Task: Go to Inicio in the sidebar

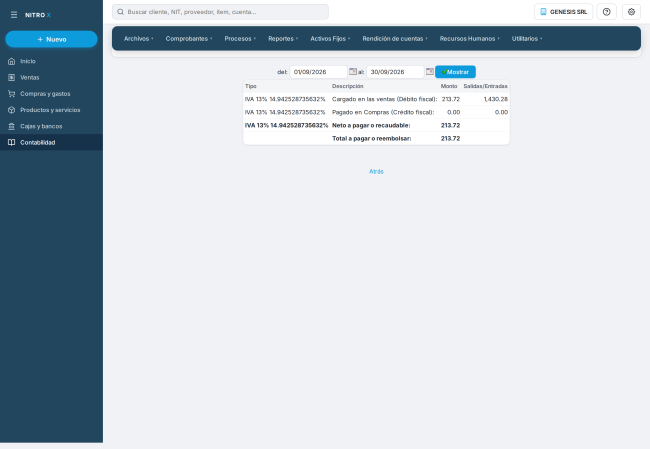Action: pyautogui.click(x=51, y=61)
